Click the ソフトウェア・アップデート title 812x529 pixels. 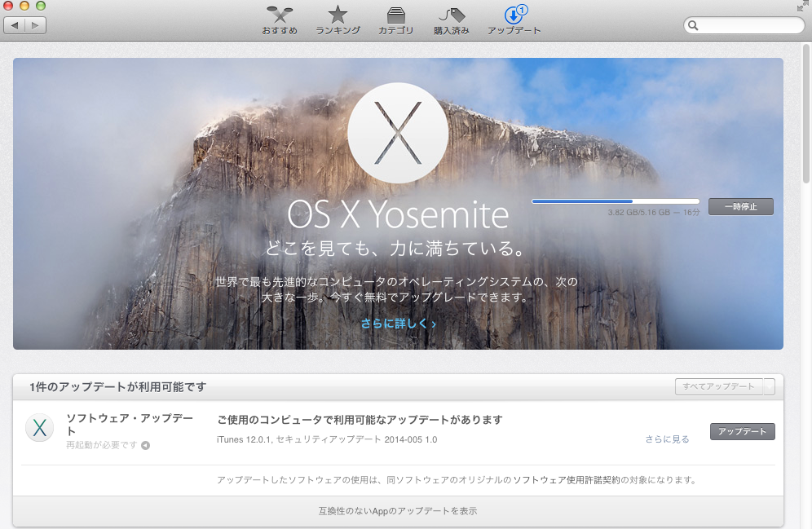[130, 425]
